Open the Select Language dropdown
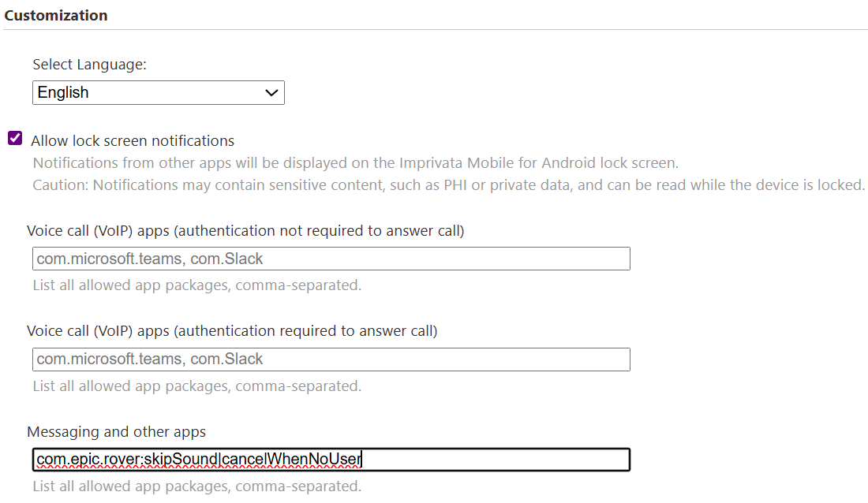The image size is (868, 503). (x=159, y=92)
